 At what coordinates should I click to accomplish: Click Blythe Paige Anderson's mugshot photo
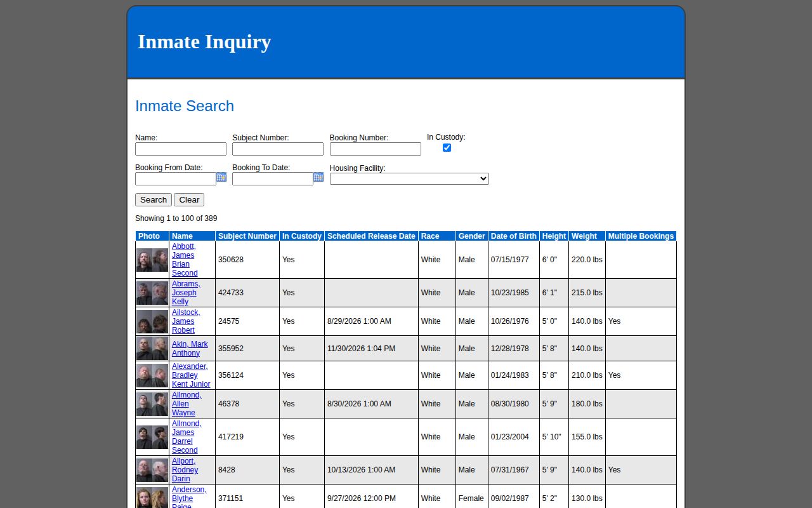tap(152, 498)
